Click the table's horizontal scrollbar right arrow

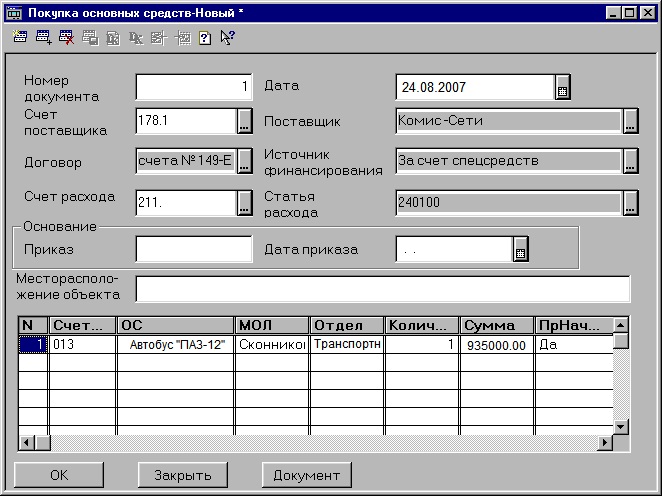tap(604, 442)
